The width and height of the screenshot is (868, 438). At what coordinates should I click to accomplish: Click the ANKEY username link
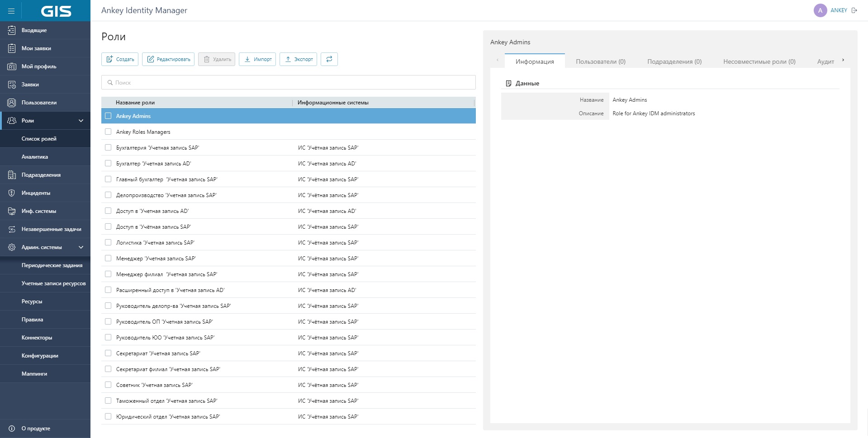(x=839, y=10)
